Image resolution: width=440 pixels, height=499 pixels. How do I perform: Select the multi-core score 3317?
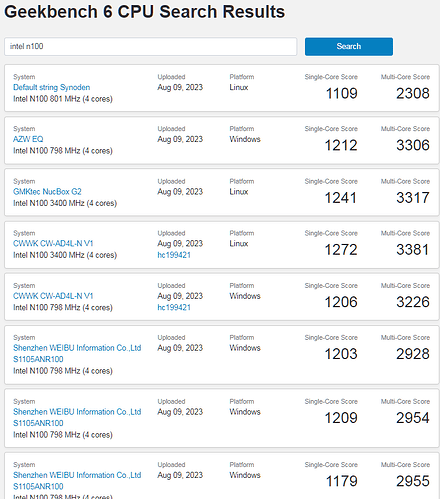point(413,198)
